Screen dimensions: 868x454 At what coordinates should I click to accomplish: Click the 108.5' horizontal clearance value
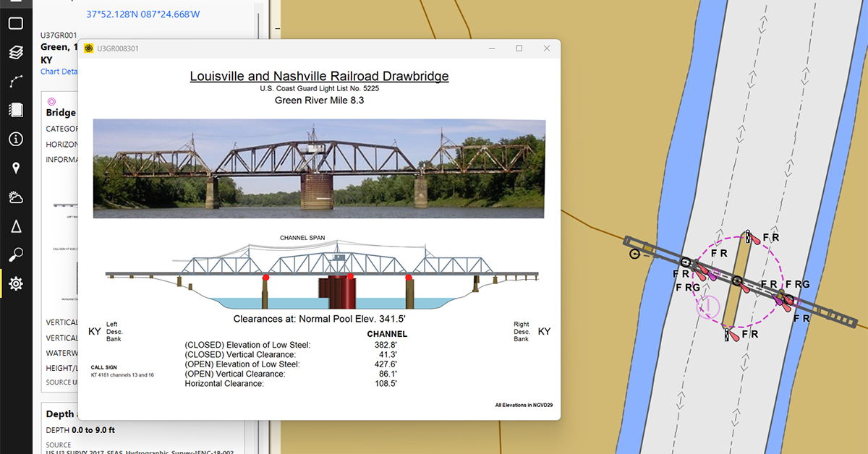click(386, 384)
